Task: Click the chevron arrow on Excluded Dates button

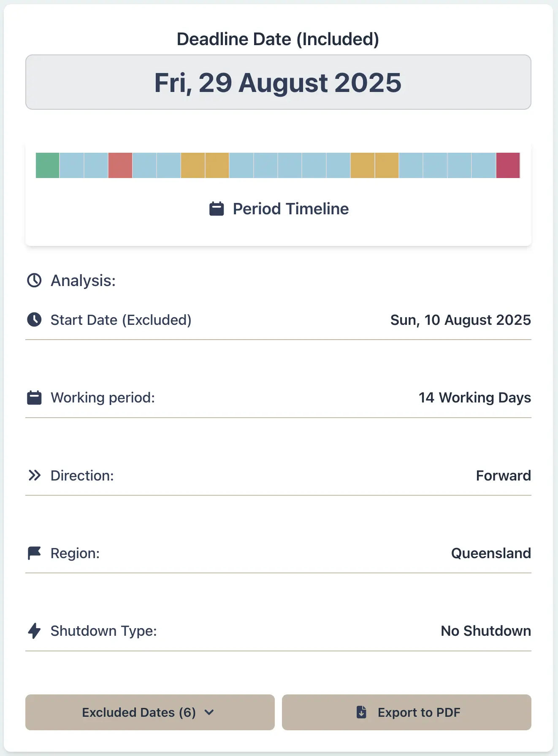Action: tap(209, 713)
